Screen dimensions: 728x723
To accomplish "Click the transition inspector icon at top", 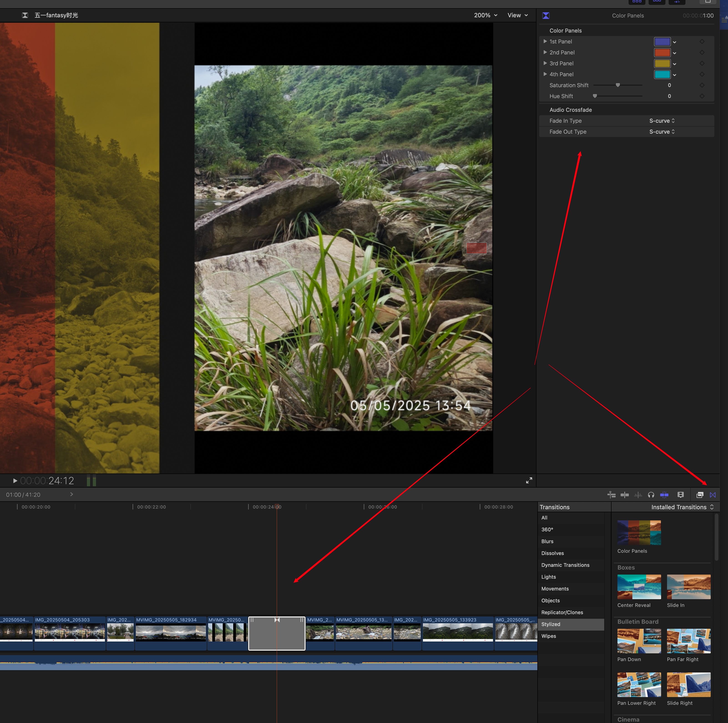I will tap(546, 15).
